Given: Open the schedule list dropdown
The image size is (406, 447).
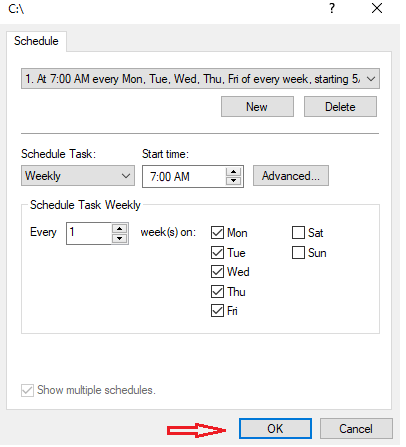Looking at the screenshot, I should click(x=200, y=79).
